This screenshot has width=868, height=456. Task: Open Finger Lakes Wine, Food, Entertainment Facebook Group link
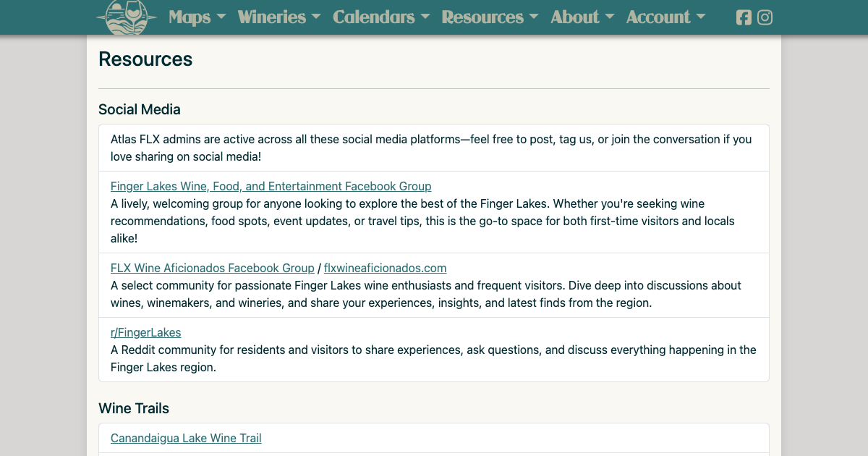coord(271,186)
